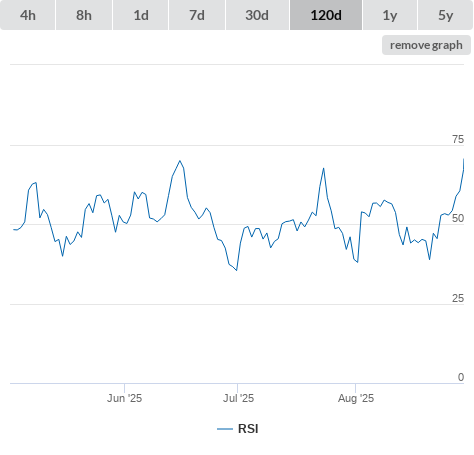Toggle the RSI legend entry
Image resolution: width=474 pixels, height=455 pixels.
(238, 429)
